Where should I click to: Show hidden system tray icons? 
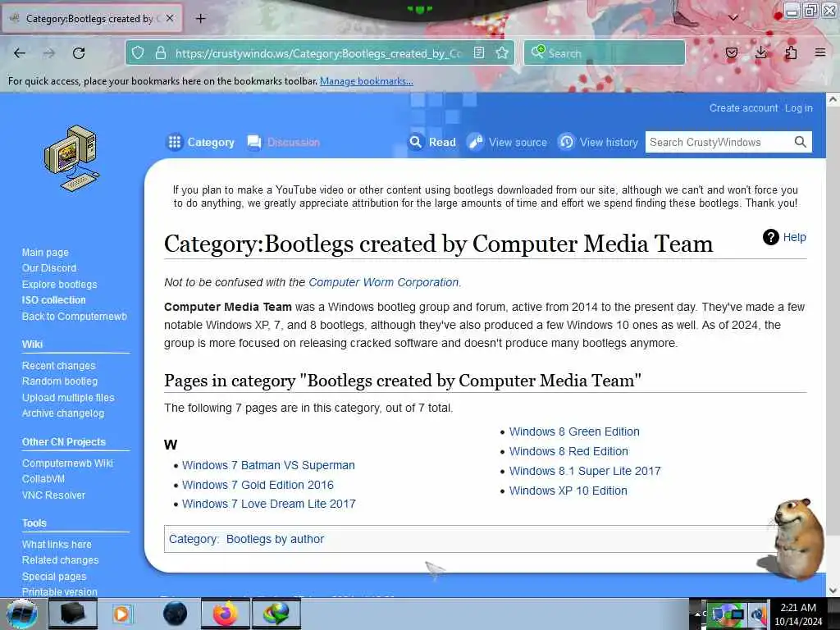(x=697, y=614)
